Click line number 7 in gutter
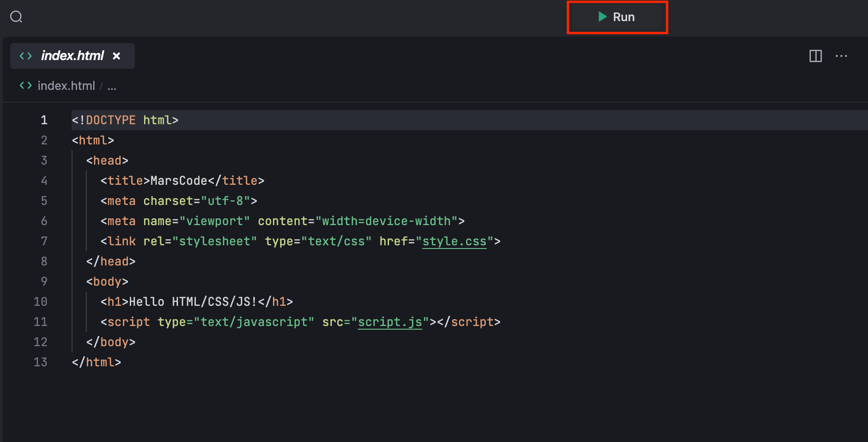Image resolution: width=868 pixels, height=442 pixels. coord(44,241)
